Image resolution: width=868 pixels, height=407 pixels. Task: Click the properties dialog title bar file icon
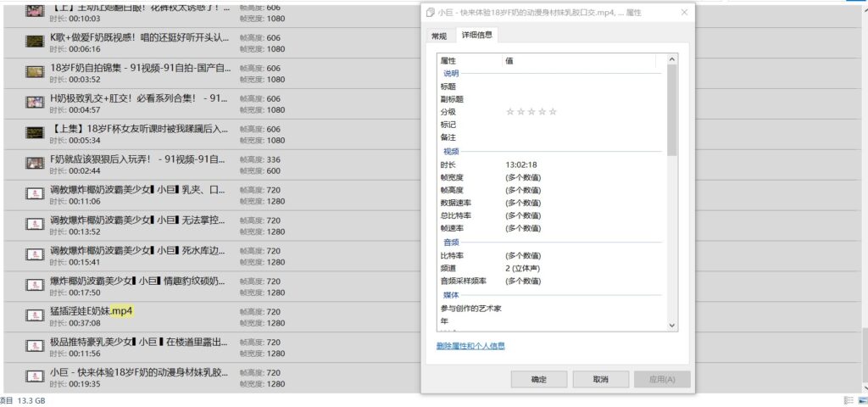(x=431, y=12)
